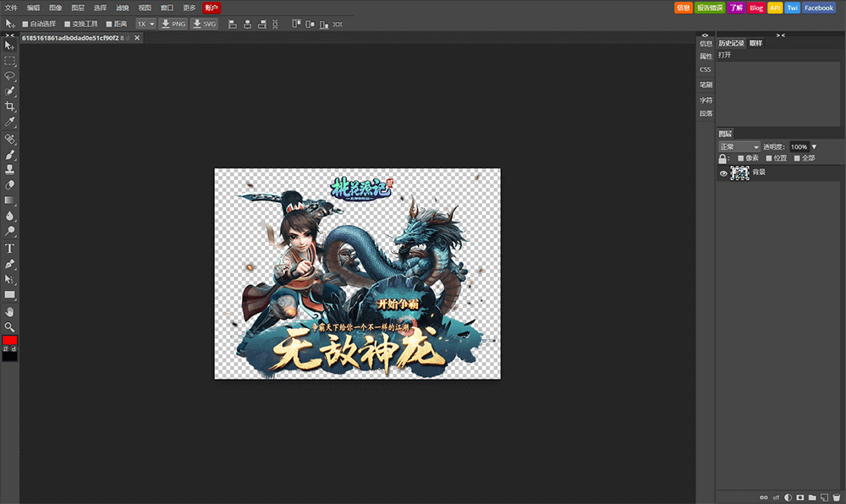Open the 正常 blend mode dropdown

(738, 147)
